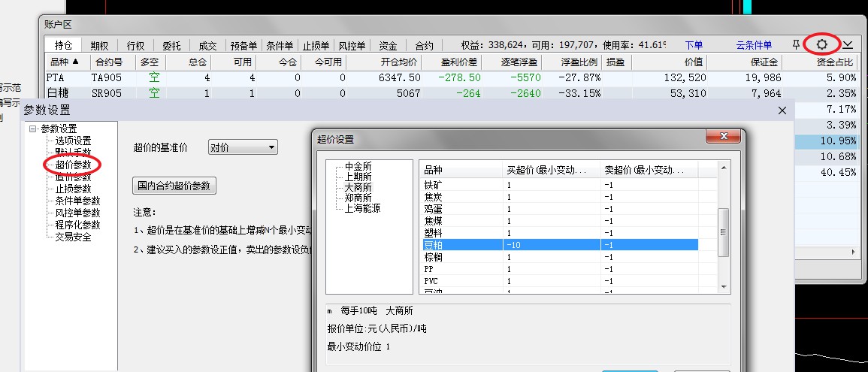The image size is (868, 372).
Task: Close the 参数设置 dialog with X
Action: click(x=782, y=110)
